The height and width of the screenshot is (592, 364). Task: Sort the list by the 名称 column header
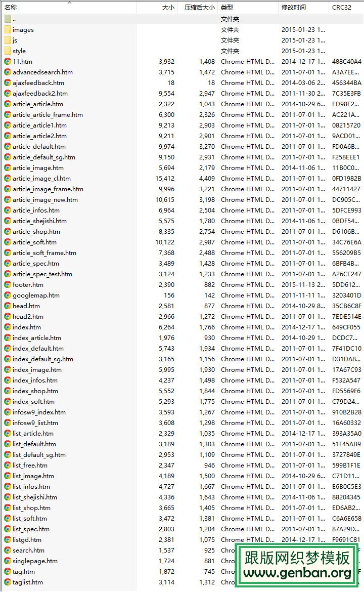coord(11,8)
